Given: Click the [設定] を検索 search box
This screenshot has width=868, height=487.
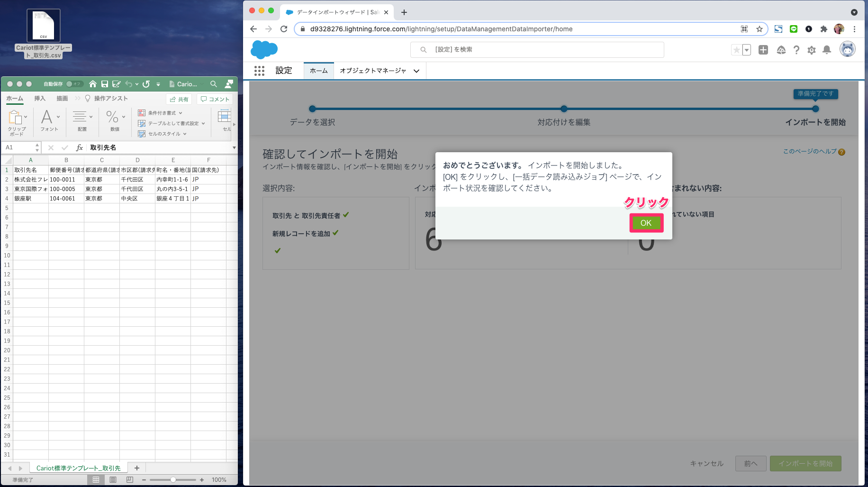Looking at the screenshot, I should coord(537,49).
